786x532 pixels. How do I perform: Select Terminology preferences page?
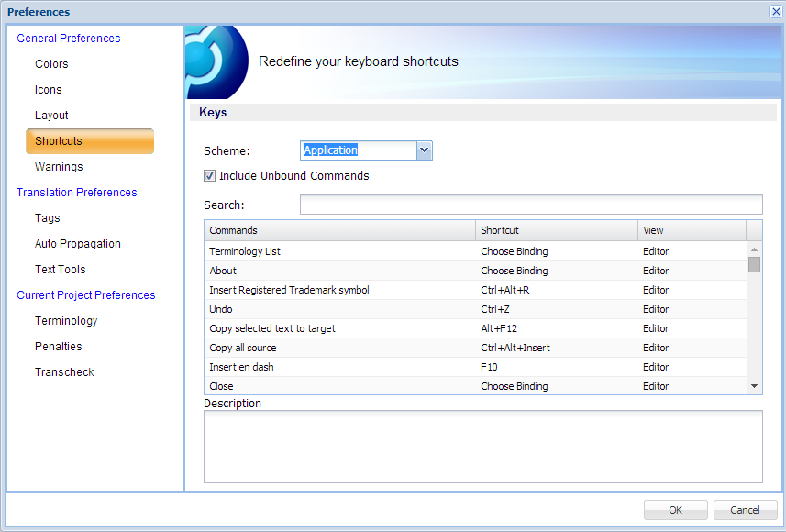point(66,320)
